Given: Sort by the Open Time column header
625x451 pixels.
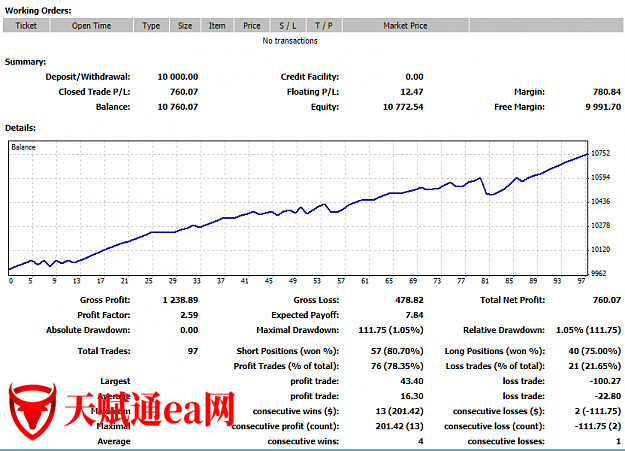Looking at the screenshot, I should pyautogui.click(x=92, y=26).
